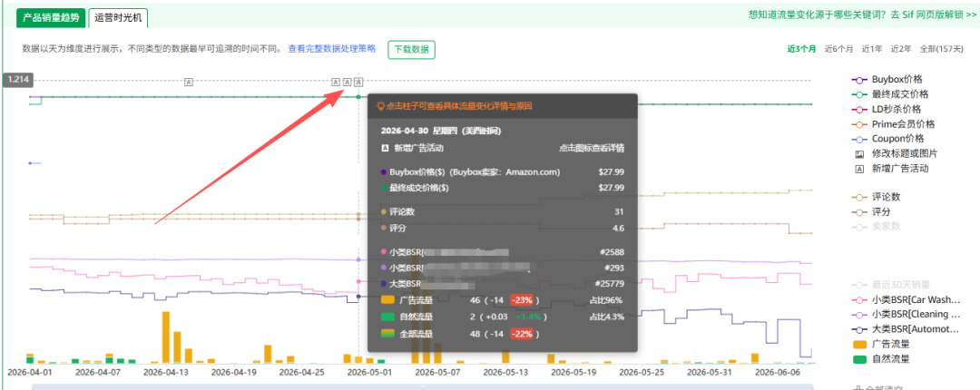The width and height of the screenshot is (980, 390).
Task: Select the 近2年 time range
Action: pyautogui.click(x=901, y=49)
